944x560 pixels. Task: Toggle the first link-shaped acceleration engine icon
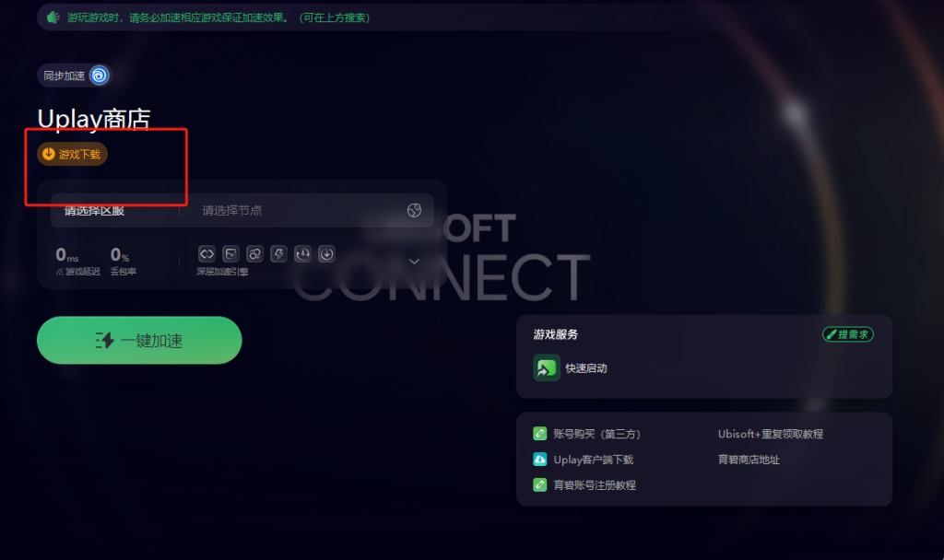pos(206,254)
